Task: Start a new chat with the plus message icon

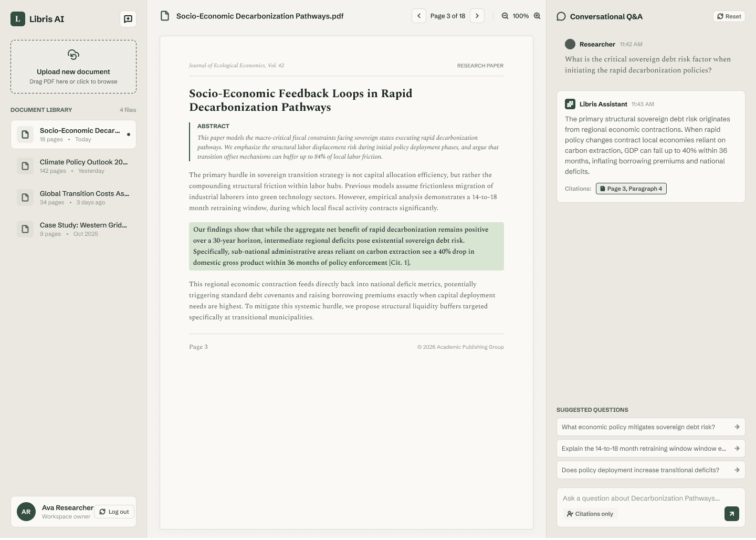Action: [128, 19]
